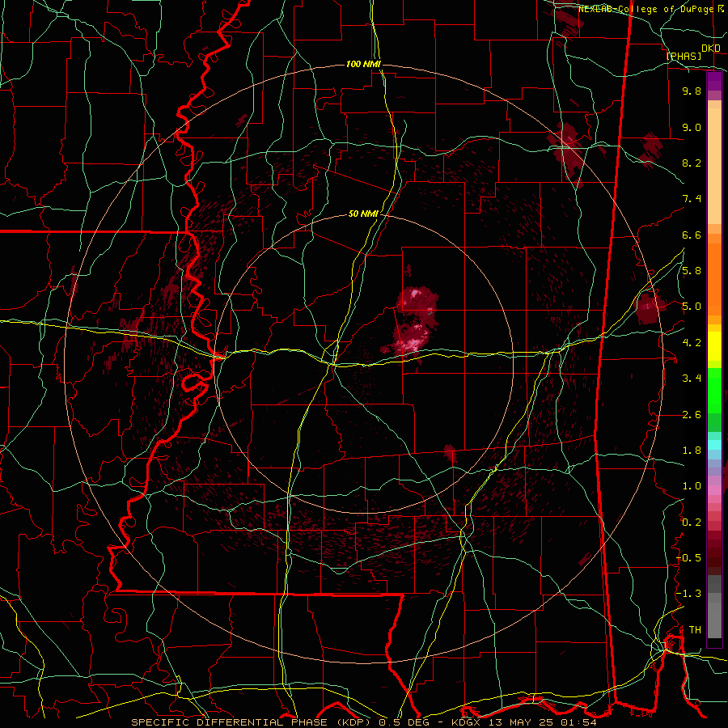Click the "NEXLAB-College of DuPage" credit text
Image resolution: width=728 pixels, height=728 pixels.
point(645,9)
